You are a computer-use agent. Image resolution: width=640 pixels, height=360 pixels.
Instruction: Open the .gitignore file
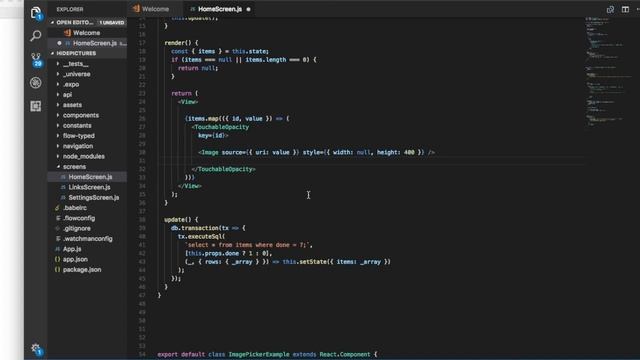pyautogui.click(x=88, y=228)
